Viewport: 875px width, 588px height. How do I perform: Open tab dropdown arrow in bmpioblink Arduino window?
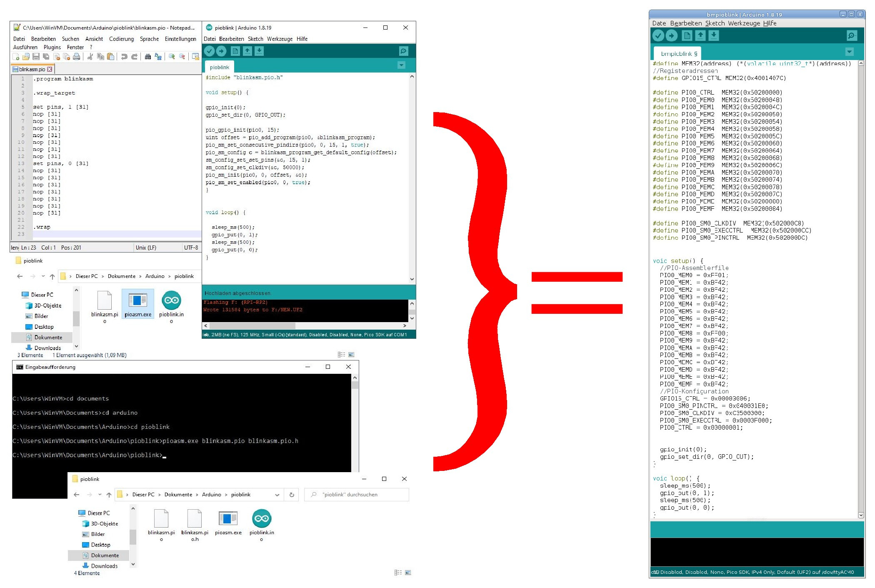(x=849, y=52)
